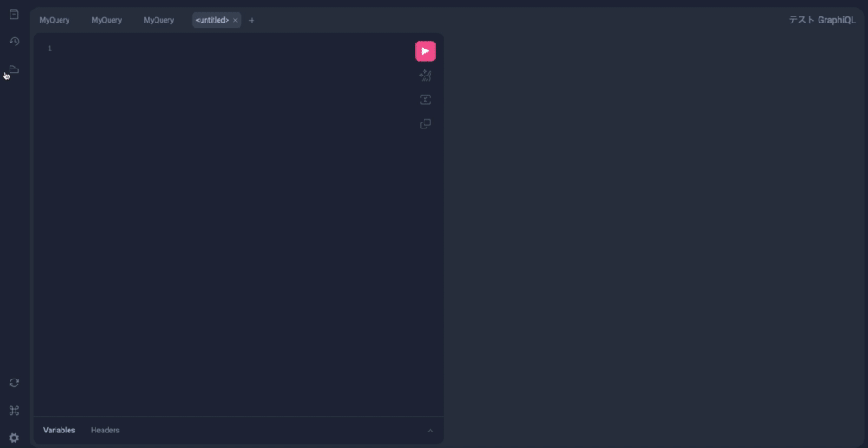Switch to the Variables editor tab
Screen dimensions: 868x448
[59, 431]
